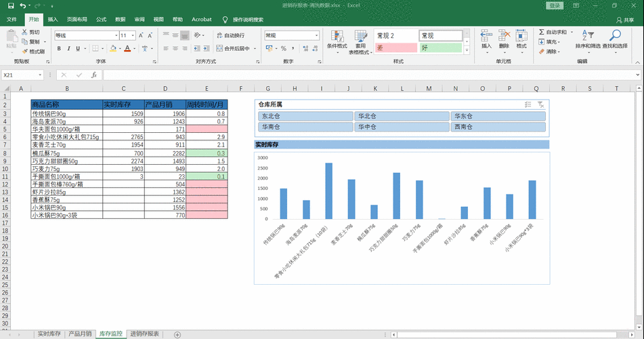
Task: Click the Cut (剪切) scissors icon
Action: click(24, 32)
